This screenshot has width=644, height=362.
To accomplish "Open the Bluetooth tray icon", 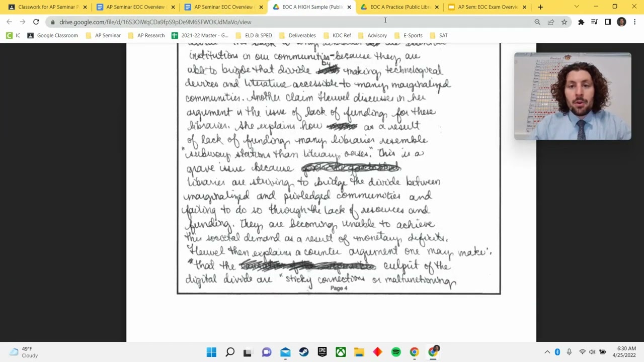I will click(557, 352).
